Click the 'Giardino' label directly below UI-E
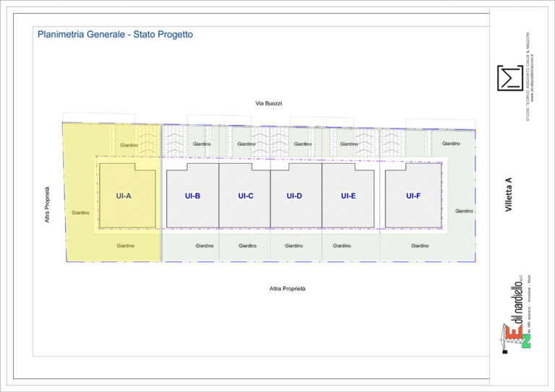 pyautogui.click(x=342, y=245)
